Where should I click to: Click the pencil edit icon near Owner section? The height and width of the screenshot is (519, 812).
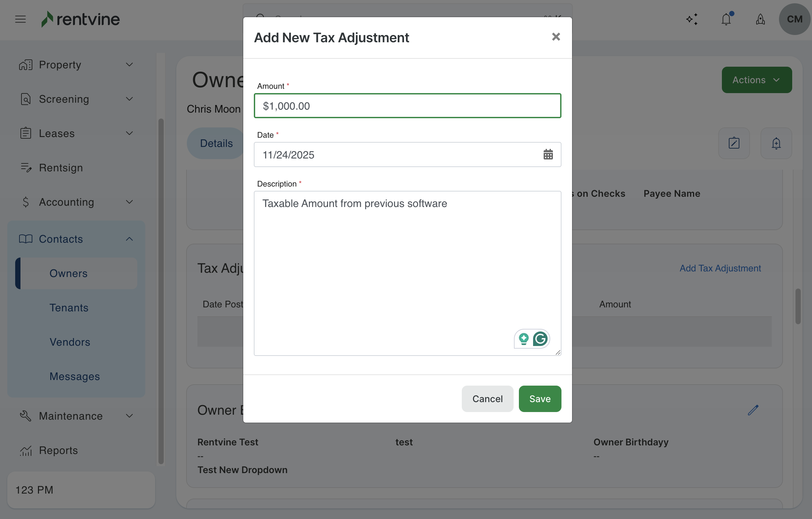pos(753,410)
